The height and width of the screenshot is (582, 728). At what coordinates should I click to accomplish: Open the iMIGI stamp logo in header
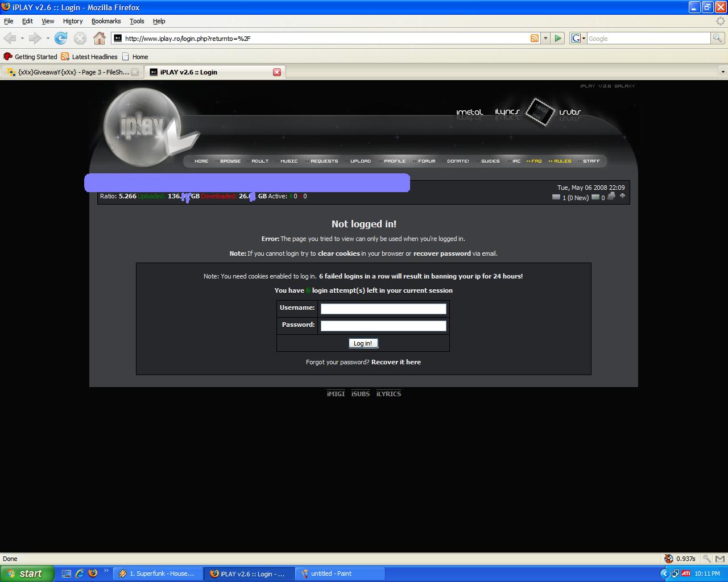pyautogui.click(x=539, y=111)
